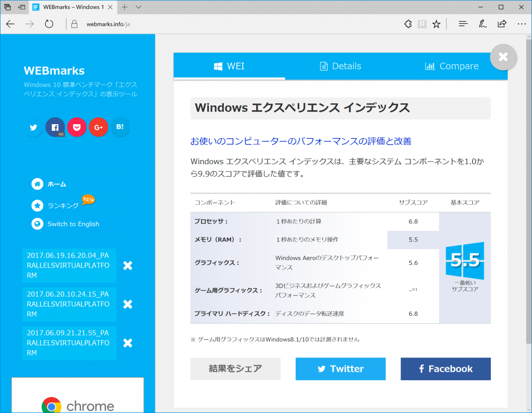This screenshot has width=532, height=413.
Task: Select the プロセッサ row label
Action: (211, 221)
